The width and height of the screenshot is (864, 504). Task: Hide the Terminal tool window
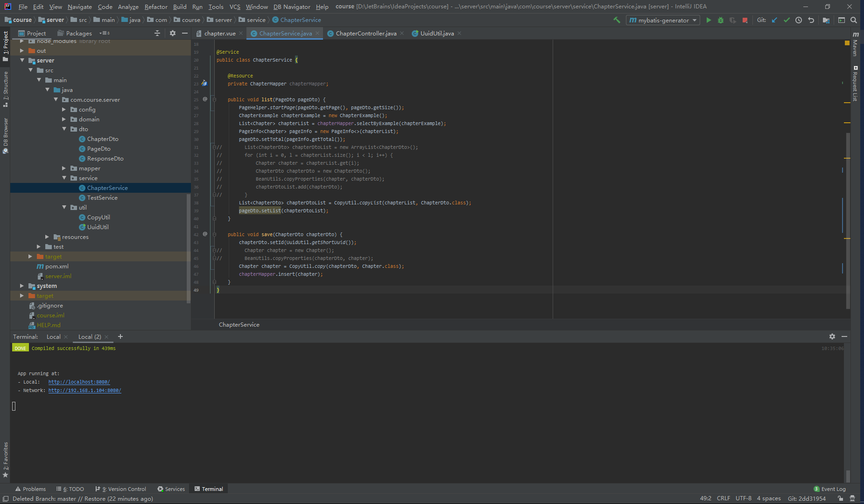pyautogui.click(x=844, y=336)
